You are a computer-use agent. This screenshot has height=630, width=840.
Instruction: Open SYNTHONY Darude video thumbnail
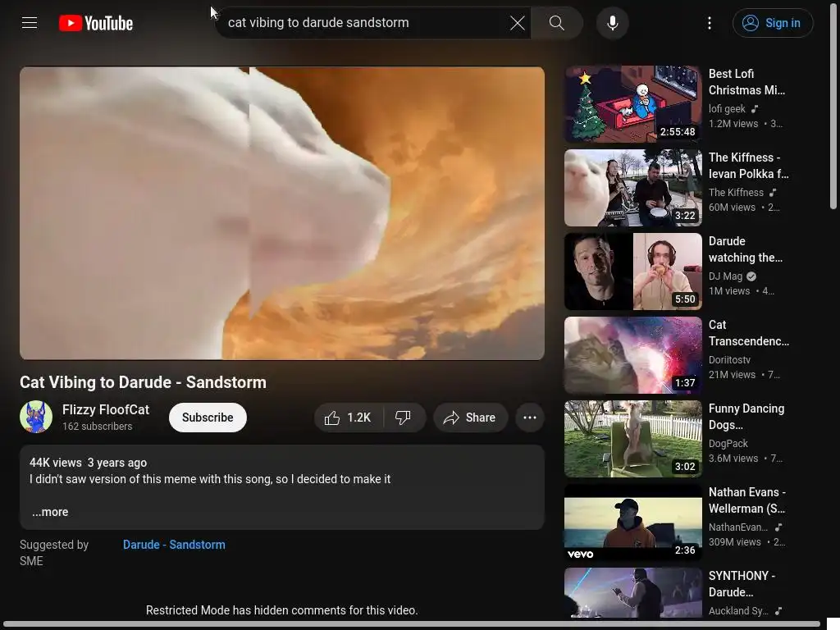tap(633, 593)
